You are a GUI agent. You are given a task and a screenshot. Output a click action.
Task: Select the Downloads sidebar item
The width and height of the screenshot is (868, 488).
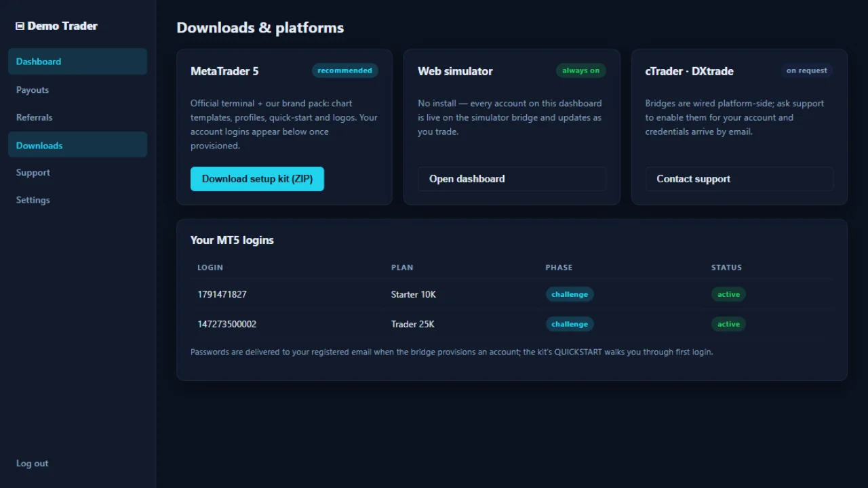[x=77, y=145]
